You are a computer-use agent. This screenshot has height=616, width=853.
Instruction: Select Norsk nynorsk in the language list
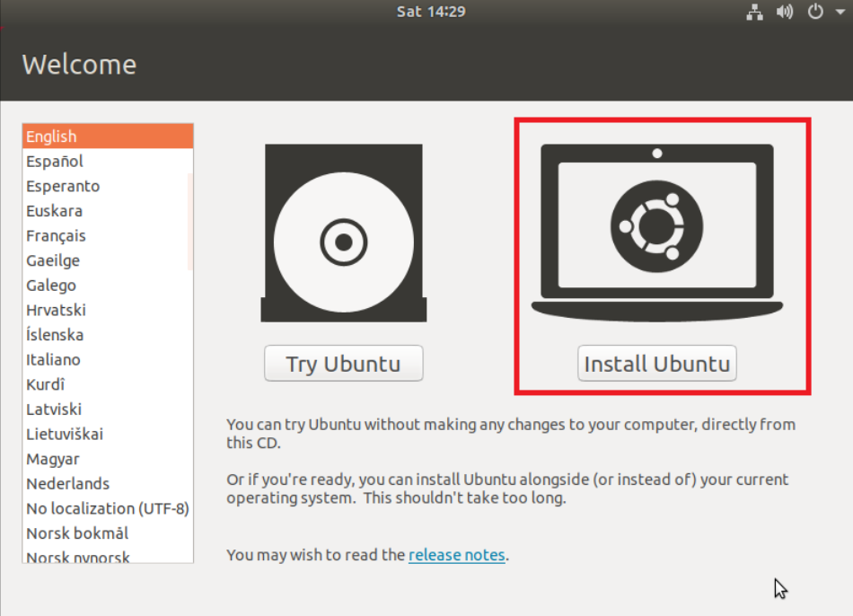point(108,556)
